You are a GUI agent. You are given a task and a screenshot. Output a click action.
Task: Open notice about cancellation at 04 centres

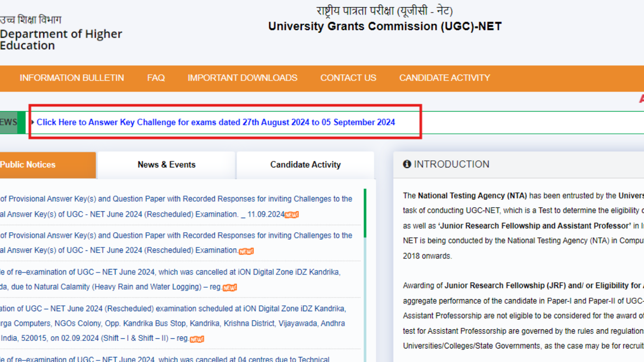click(165, 359)
